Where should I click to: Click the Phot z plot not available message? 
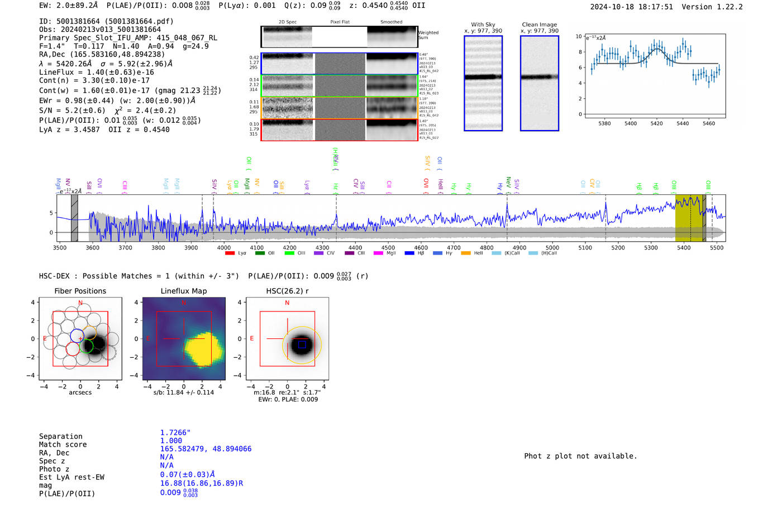(580, 456)
